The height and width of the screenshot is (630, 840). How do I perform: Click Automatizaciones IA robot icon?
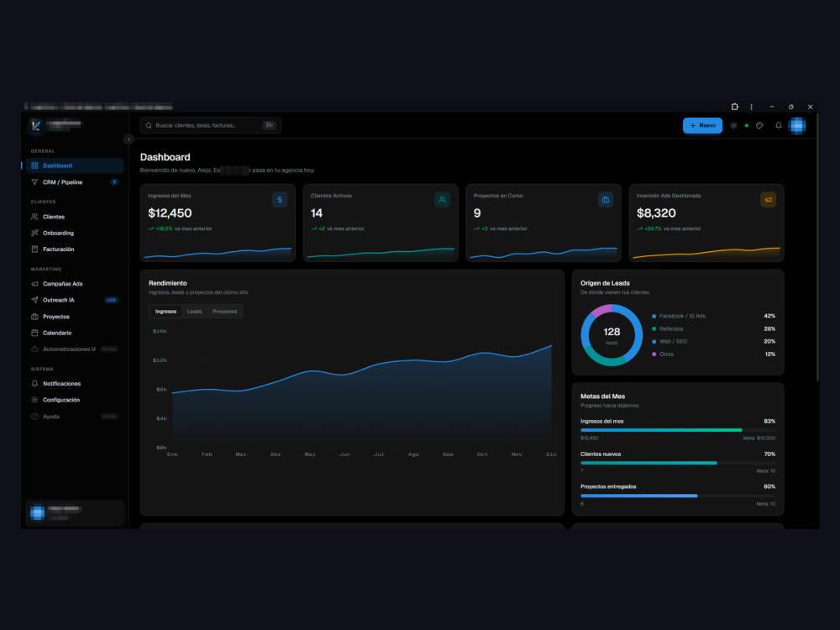(34, 349)
